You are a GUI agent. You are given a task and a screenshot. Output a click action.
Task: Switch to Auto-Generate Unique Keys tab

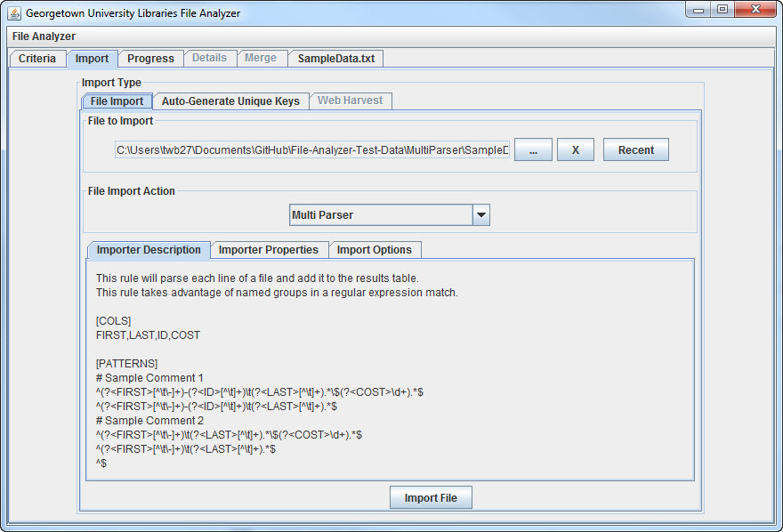pos(230,101)
